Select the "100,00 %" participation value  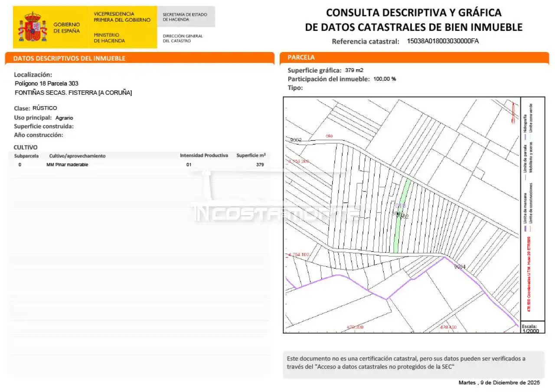385,79
